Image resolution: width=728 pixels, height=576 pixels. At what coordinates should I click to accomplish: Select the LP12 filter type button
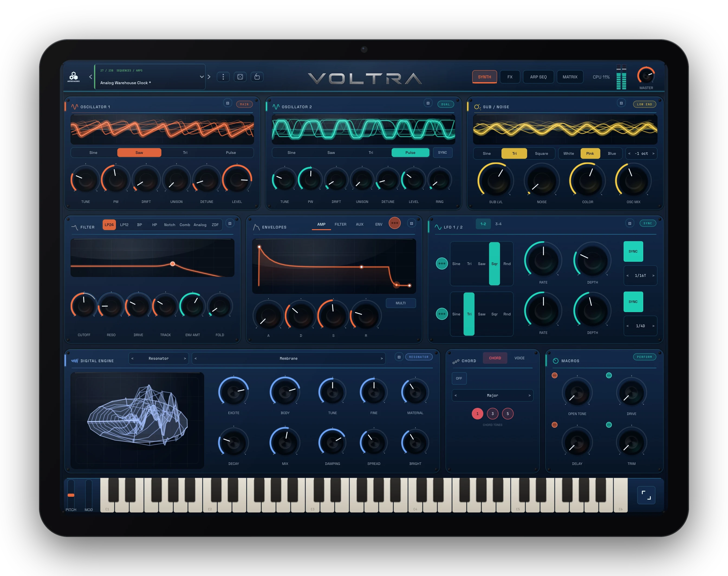click(x=124, y=225)
